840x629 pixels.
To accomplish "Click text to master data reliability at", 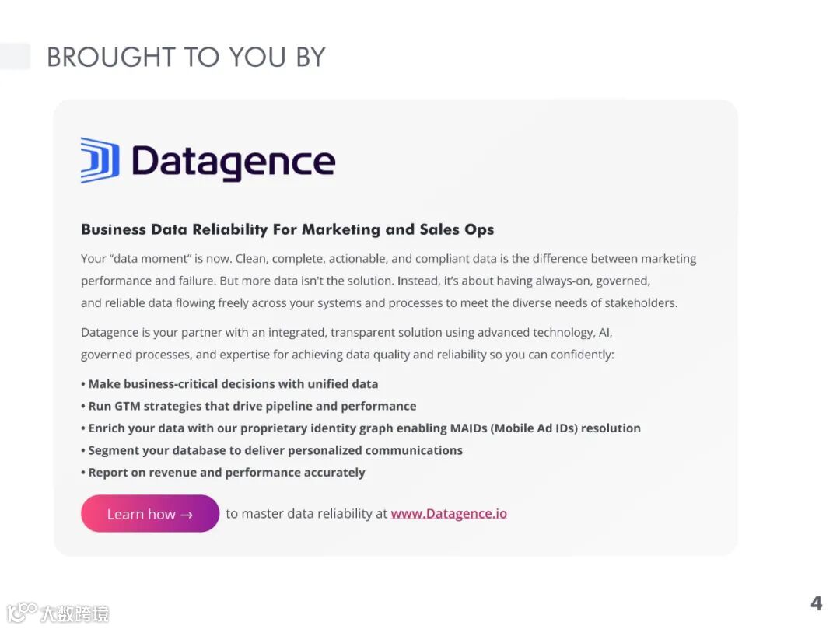I will click(306, 514).
